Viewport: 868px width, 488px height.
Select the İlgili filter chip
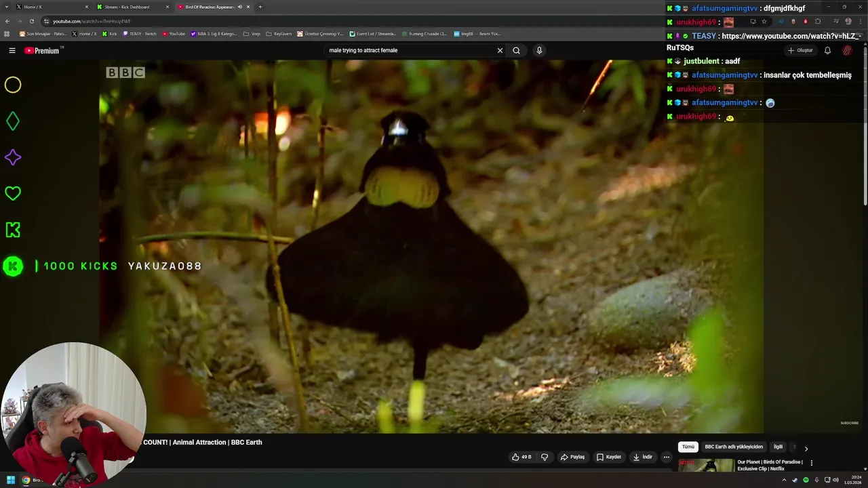[778, 447]
